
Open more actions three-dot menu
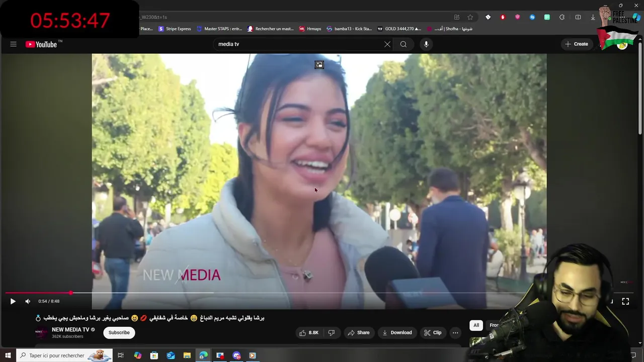coord(455,332)
